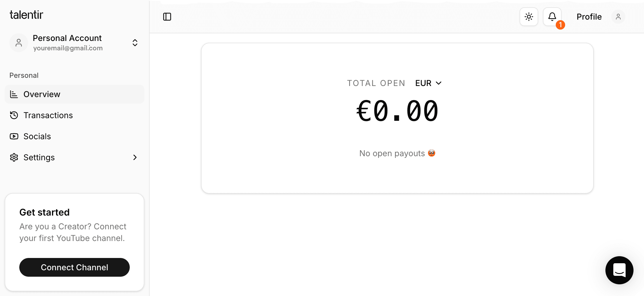Expand the Personal Account switcher
The image size is (644, 296).
(135, 43)
